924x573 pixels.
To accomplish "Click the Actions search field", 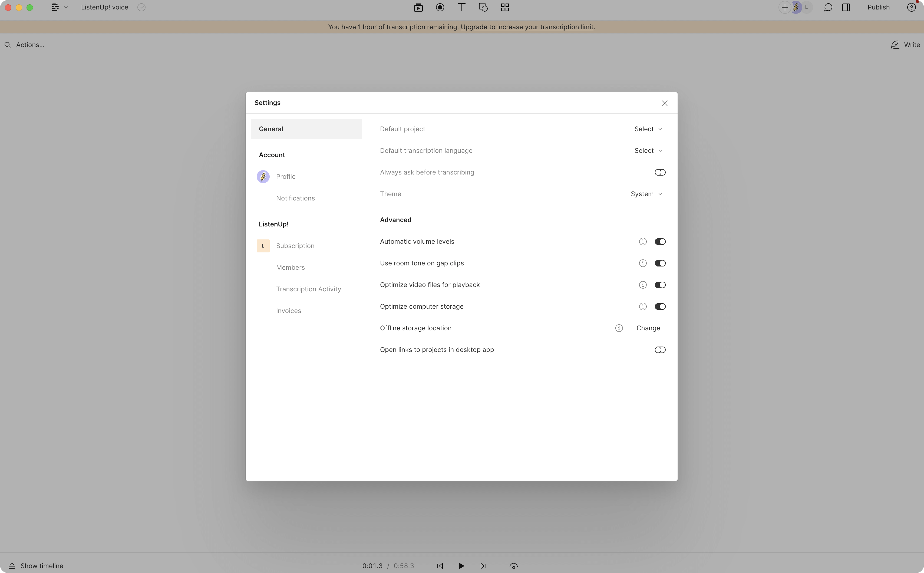I will (30, 45).
